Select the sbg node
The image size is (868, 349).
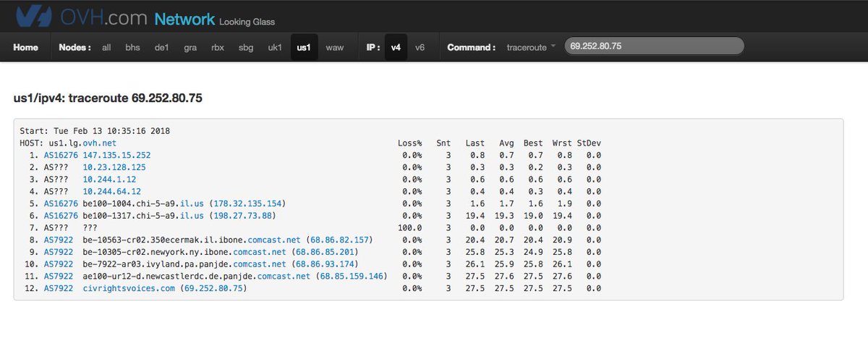point(246,47)
